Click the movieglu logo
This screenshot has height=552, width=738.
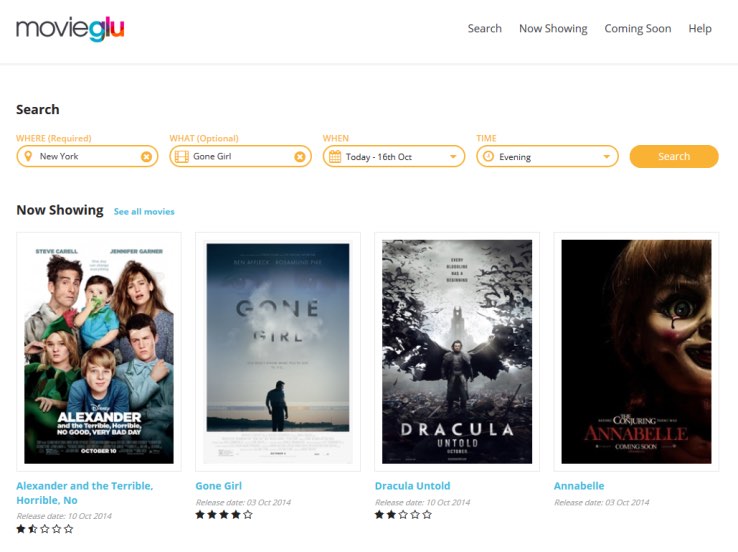[x=70, y=29]
